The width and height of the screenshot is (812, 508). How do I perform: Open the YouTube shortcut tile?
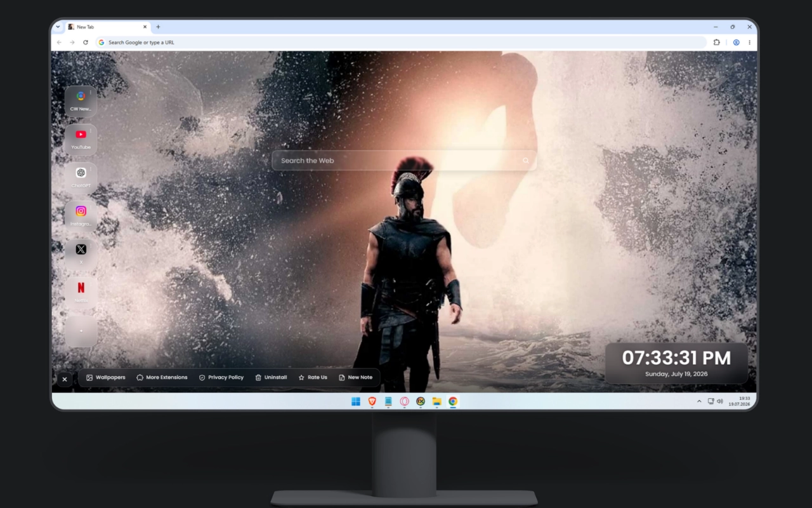[x=81, y=140]
